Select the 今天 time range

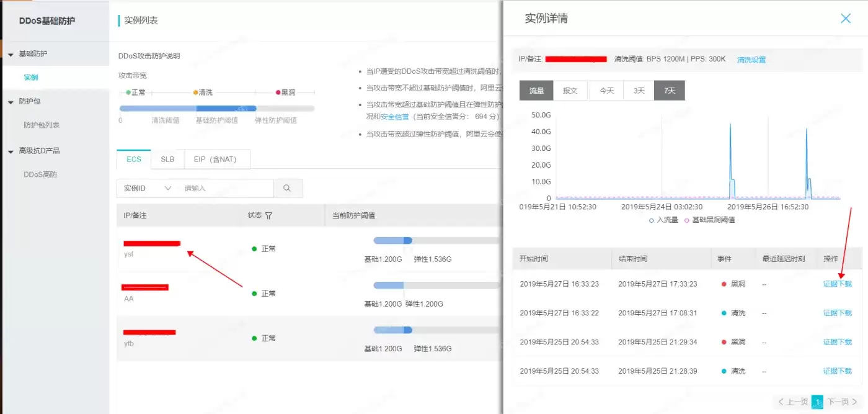tap(606, 91)
